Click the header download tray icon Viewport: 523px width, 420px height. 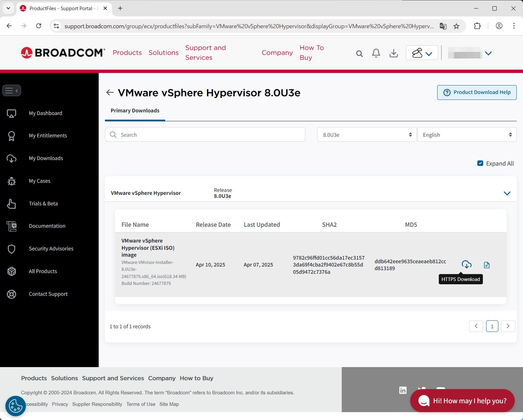pyautogui.click(x=393, y=53)
